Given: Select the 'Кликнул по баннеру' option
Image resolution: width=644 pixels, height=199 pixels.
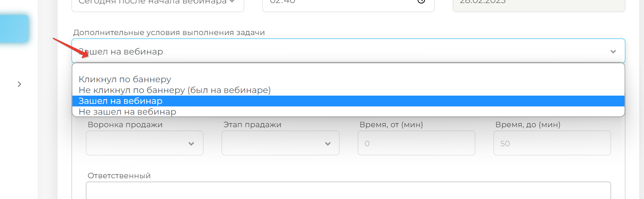Looking at the screenshot, I should pos(125,79).
